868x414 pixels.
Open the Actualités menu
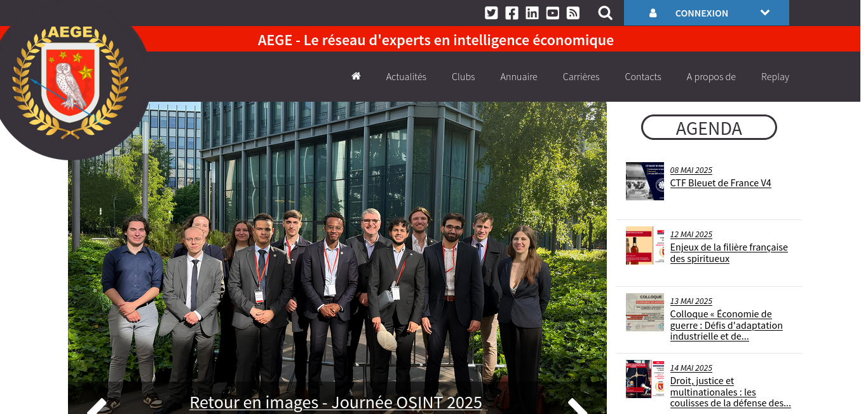406,77
